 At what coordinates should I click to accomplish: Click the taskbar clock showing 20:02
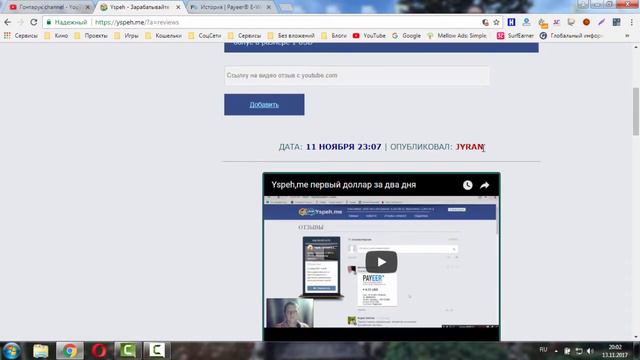coord(615,351)
